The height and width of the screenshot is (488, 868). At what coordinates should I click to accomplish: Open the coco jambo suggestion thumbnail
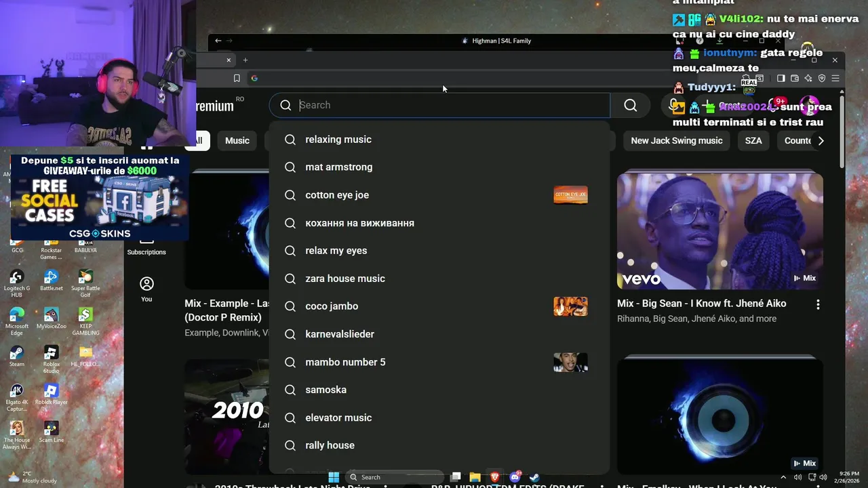click(x=570, y=306)
